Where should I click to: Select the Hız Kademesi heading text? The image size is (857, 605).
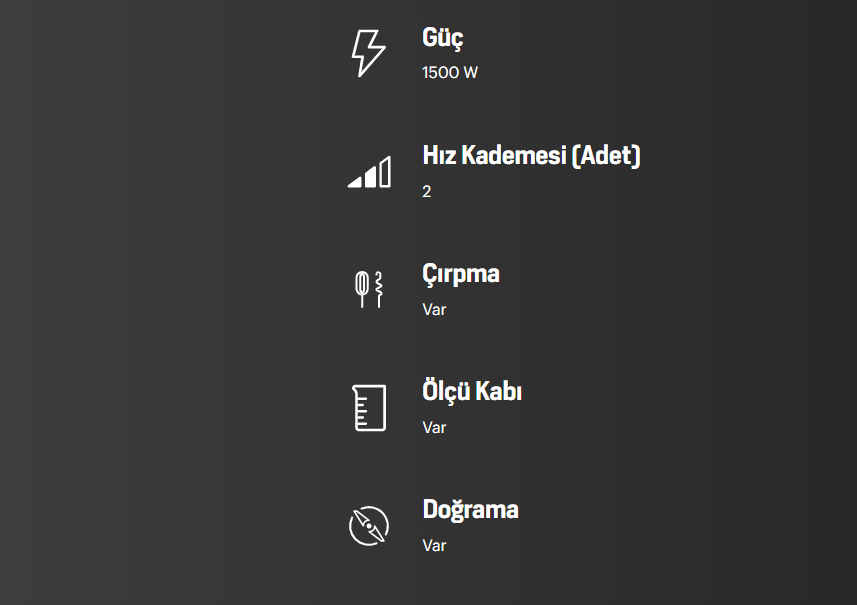pyautogui.click(x=531, y=156)
